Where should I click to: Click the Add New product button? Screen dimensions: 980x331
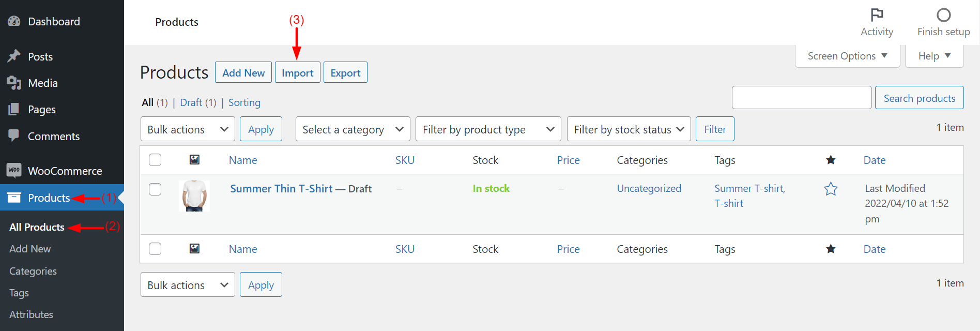pyautogui.click(x=243, y=72)
